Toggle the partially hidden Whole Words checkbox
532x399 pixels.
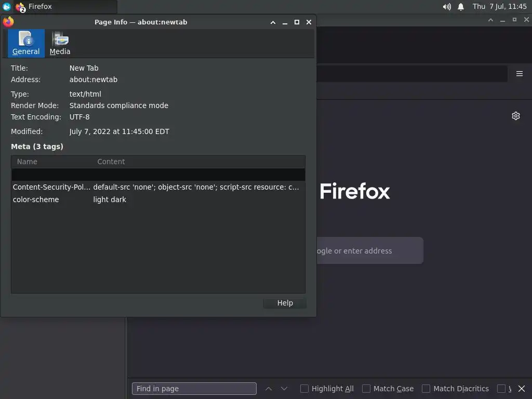pyautogui.click(x=501, y=389)
